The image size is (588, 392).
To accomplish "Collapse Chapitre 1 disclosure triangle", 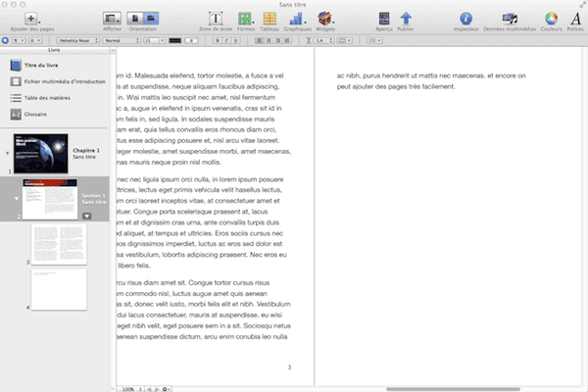I will [7, 153].
